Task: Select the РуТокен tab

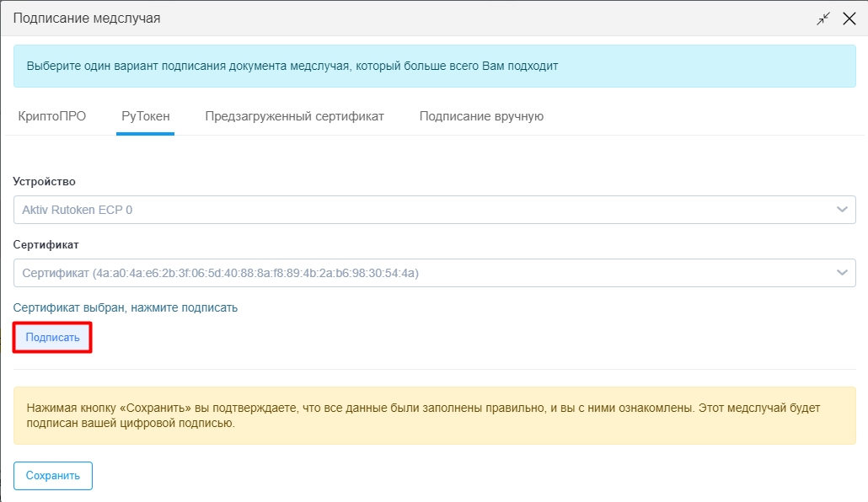Action: click(146, 116)
